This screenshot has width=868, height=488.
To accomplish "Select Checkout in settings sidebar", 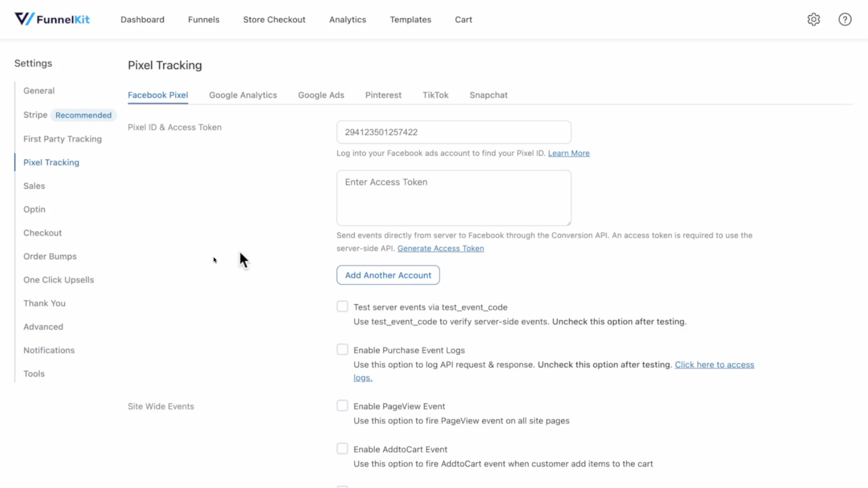I will pyautogui.click(x=42, y=233).
